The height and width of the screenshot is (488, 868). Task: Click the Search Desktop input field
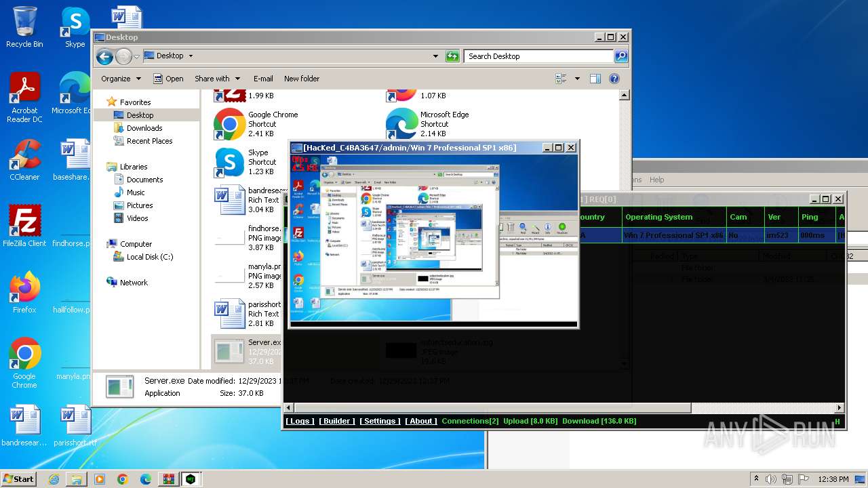click(x=538, y=56)
